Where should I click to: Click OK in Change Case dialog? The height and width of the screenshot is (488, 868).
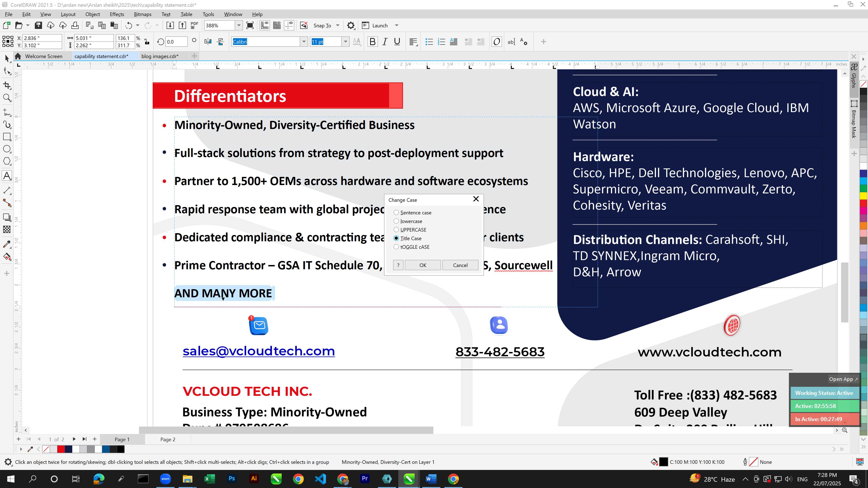[422, 265]
